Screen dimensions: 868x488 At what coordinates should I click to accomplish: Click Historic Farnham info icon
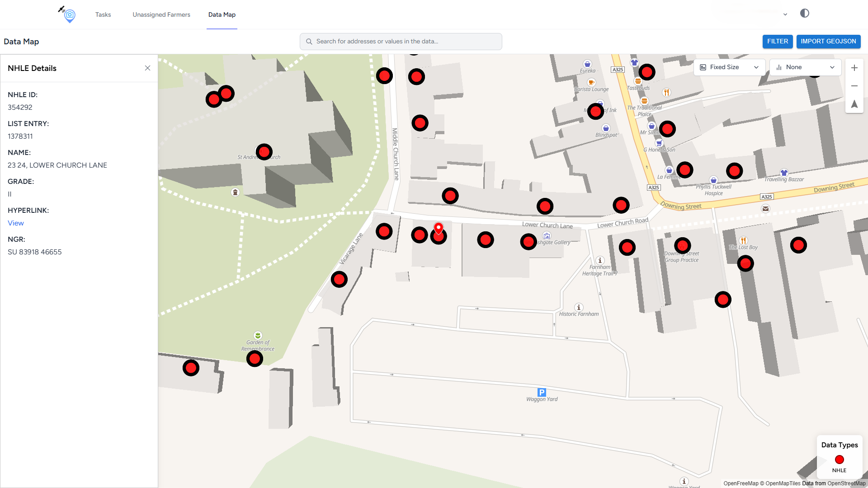[579, 307]
